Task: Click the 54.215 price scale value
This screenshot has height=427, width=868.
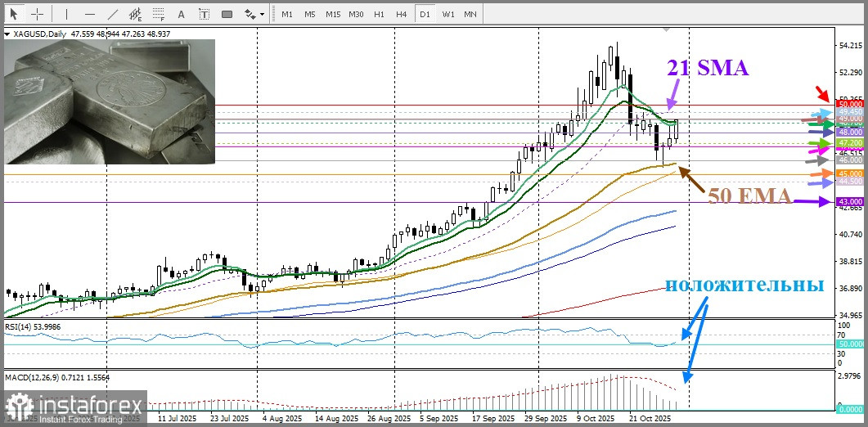Action: (x=851, y=46)
